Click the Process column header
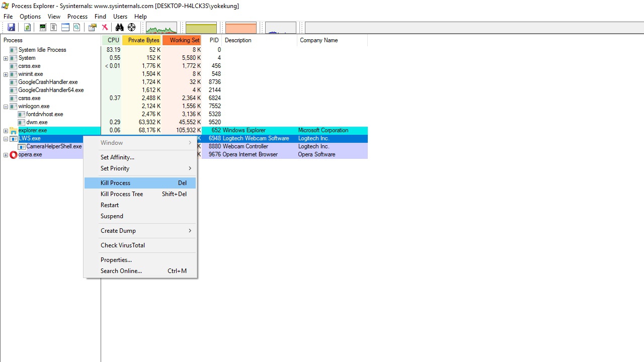 [51, 40]
